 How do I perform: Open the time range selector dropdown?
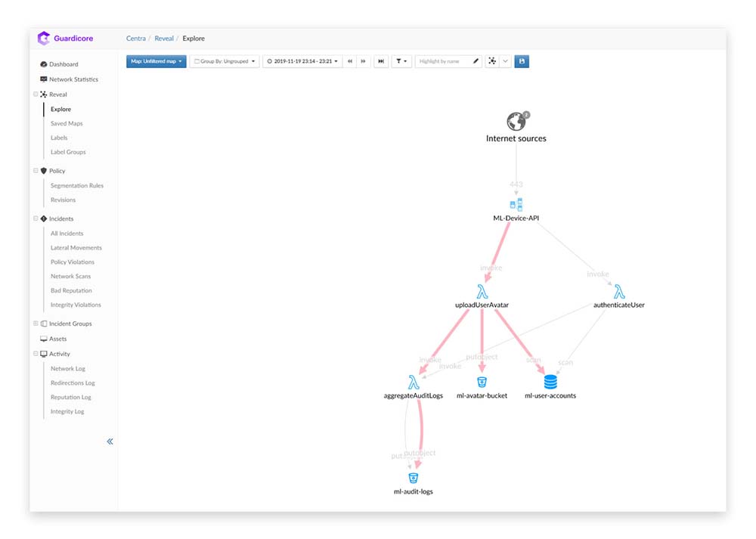click(x=302, y=61)
